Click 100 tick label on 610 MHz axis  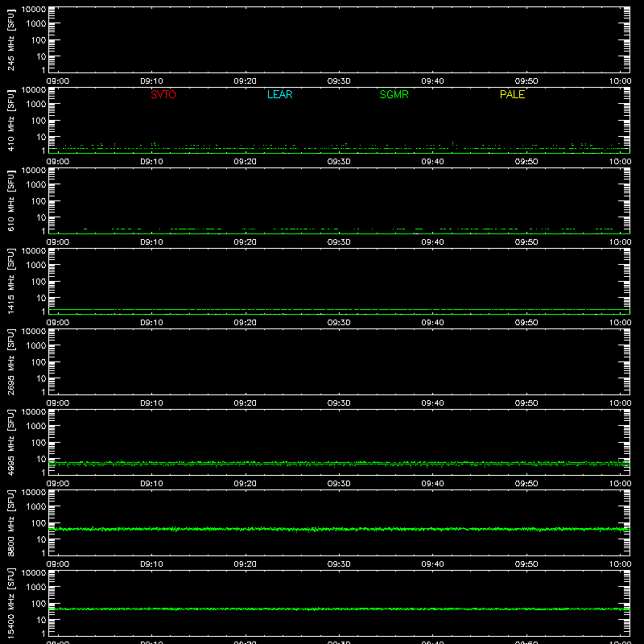pos(39,201)
